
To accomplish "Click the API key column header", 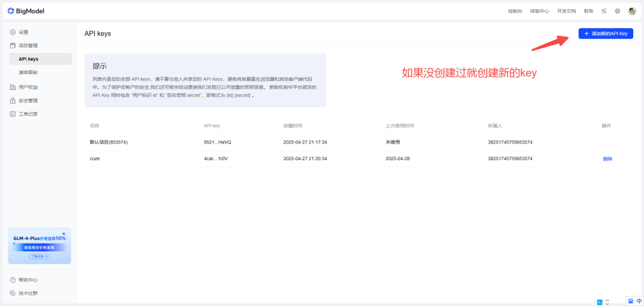I will tap(212, 126).
